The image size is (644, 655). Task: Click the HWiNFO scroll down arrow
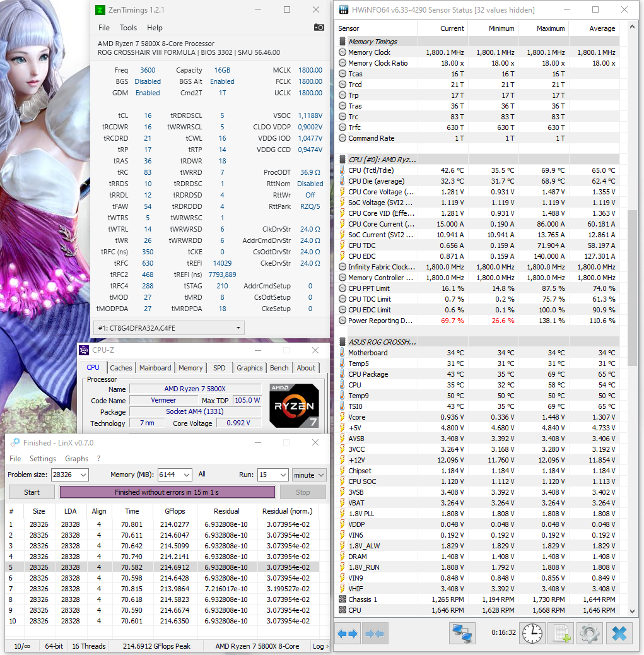[632, 611]
